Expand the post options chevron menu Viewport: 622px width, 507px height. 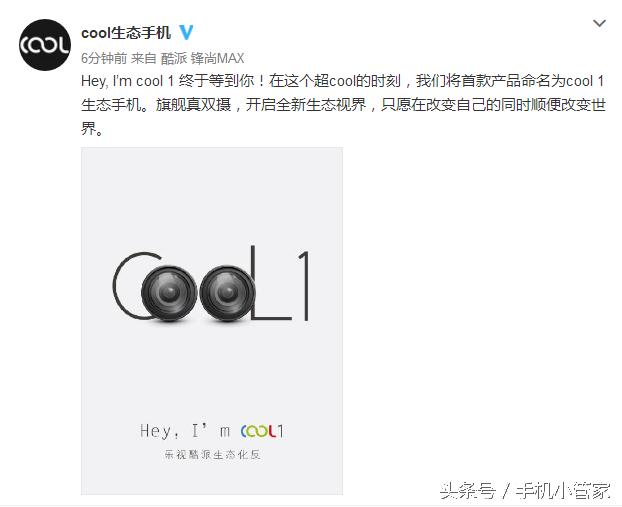[599, 23]
